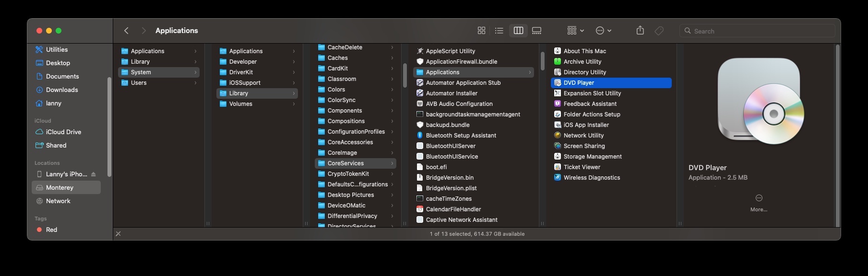Go back with the left chevron button
The height and width of the screenshot is (276, 868).
tap(126, 31)
